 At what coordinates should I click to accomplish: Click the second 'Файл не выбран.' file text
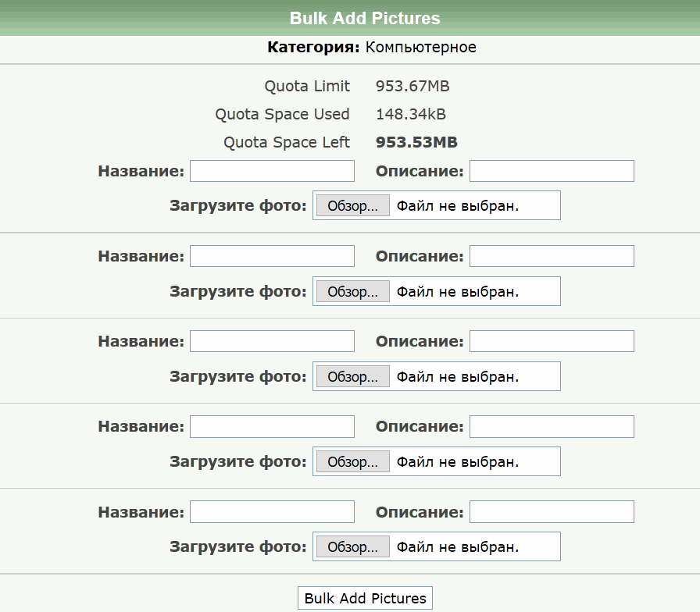(457, 291)
